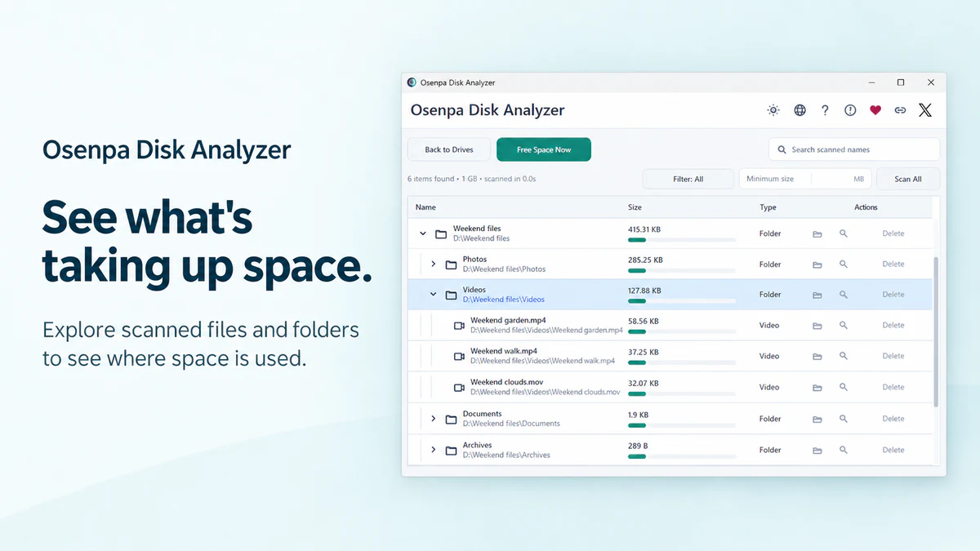Click the red heart icon
Image resolution: width=980 pixels, height=551 pixels.
tap(875, 110)
